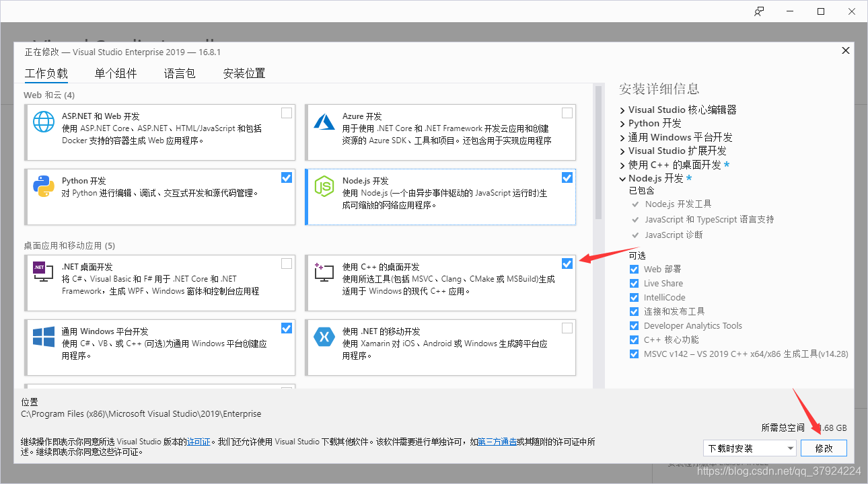Screen dimensions: 868x484
Task: Click the ASP.NET globe workload icon
Action: (x=44, y=122)
